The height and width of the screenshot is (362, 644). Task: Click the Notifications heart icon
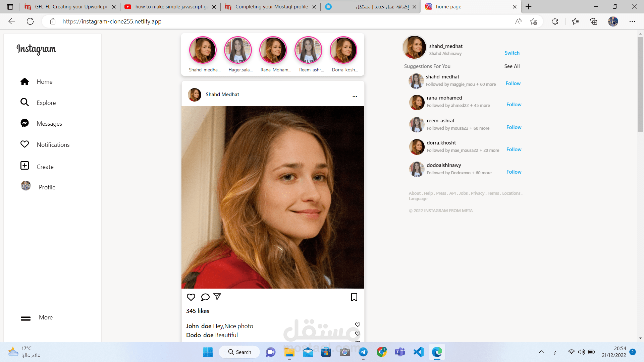[24, 144]
